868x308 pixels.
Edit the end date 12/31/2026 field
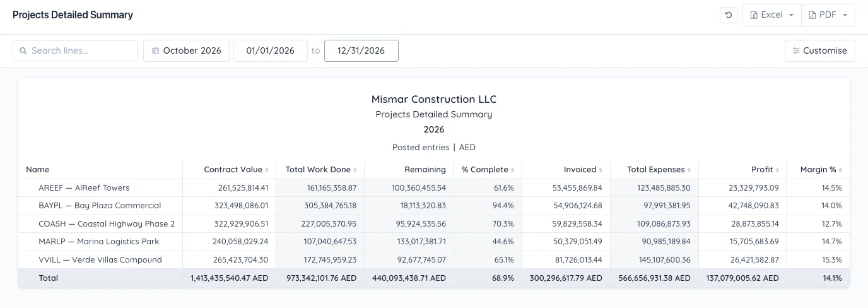pos(361,50)
